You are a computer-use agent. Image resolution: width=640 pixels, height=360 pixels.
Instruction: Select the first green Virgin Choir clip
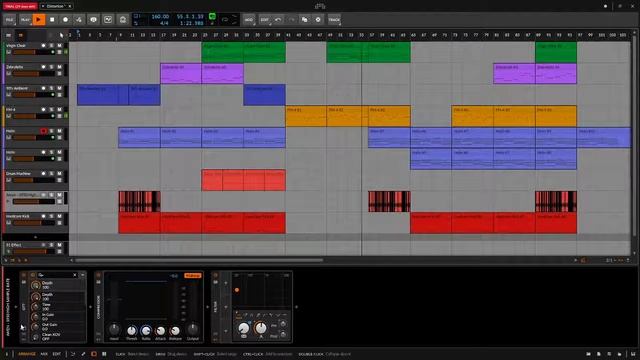tap(222, 52)
